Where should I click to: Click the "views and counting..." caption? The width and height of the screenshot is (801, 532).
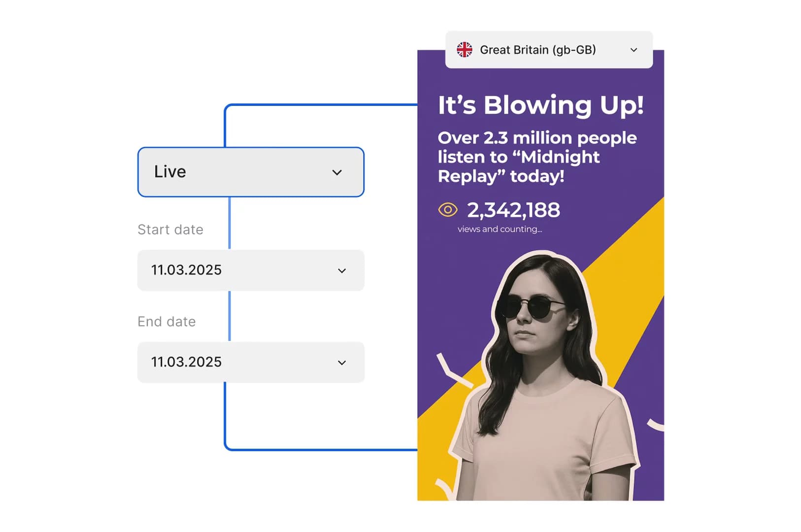[x=500, y=229]
